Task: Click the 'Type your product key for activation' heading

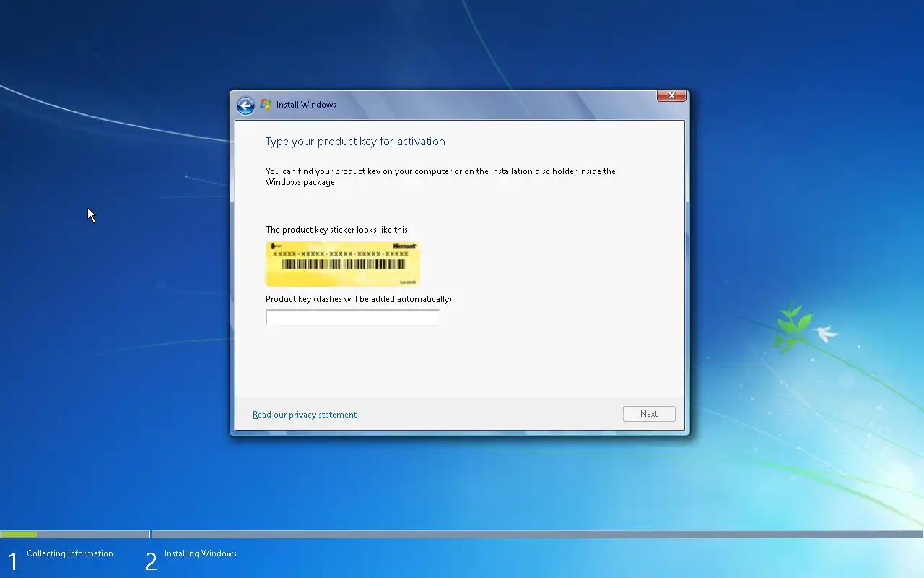Action: coord(355,142)
